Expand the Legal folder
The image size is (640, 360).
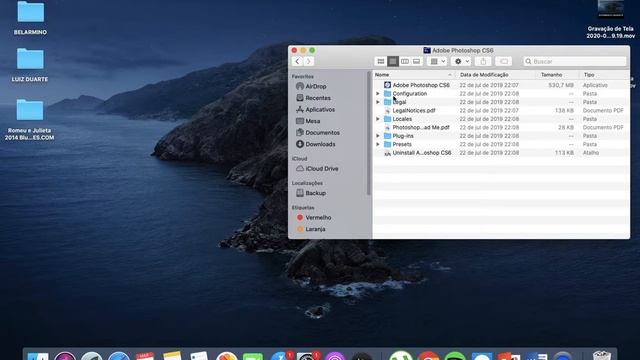378,102
